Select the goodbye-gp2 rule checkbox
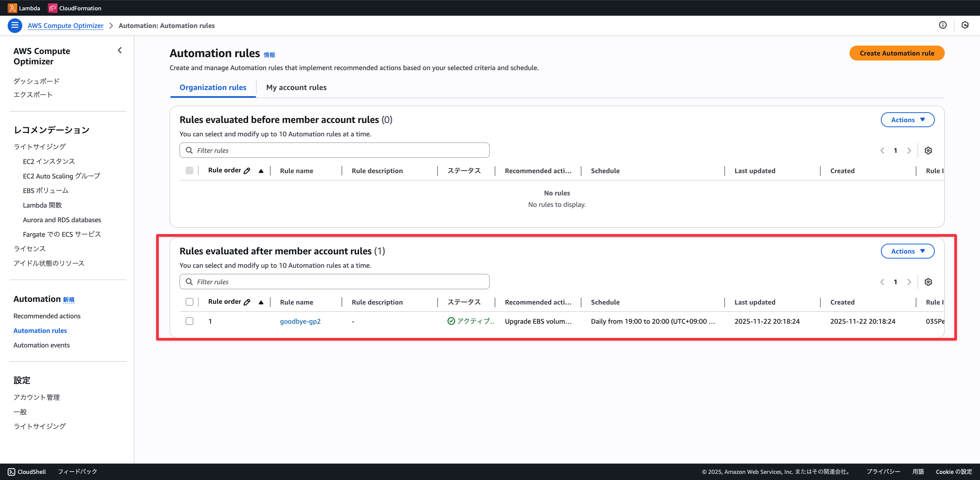980x480 pixels. 189,321
